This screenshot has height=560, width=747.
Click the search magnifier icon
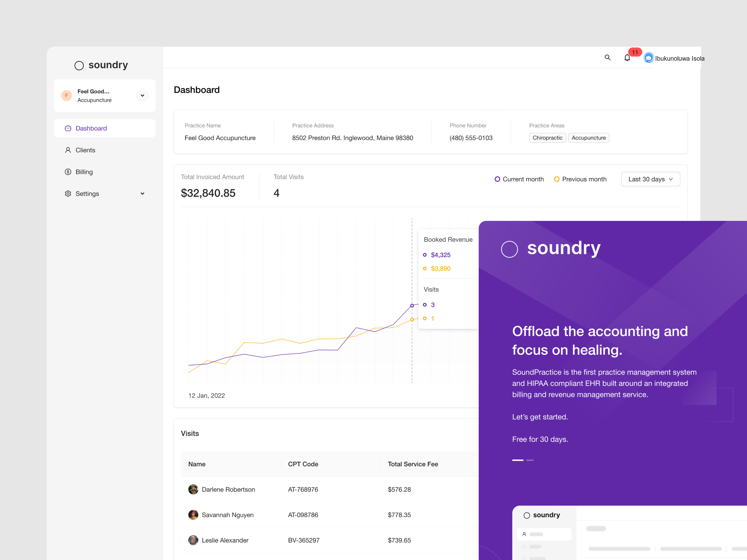tap(607, 58)
